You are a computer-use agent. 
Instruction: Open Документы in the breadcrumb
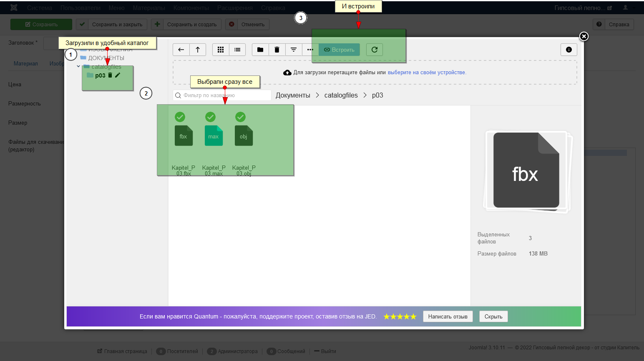click(293, 95)
